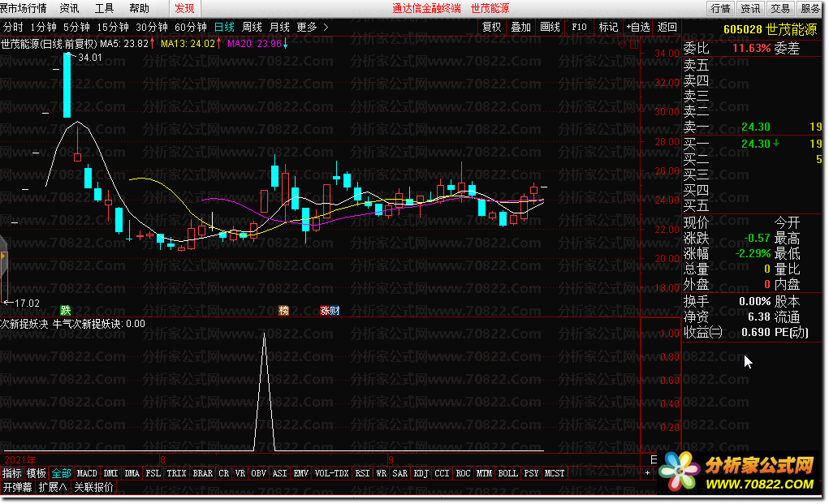Click the blue 财 marker below the chart

click(x=335, y=311)
